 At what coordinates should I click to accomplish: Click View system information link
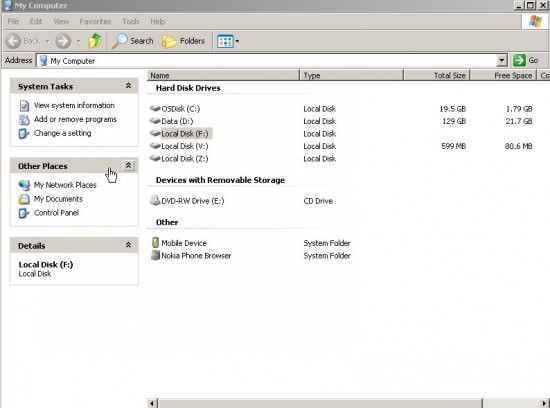(x=74, y=105)
